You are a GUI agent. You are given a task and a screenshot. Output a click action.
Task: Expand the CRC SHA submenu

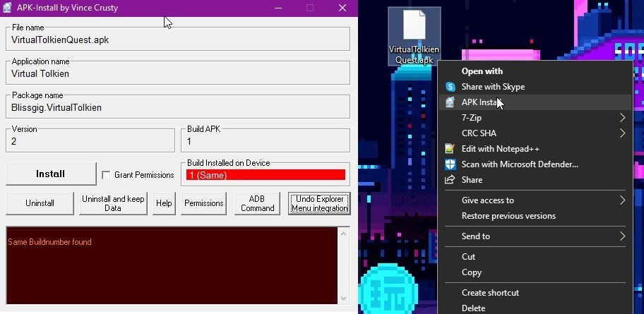pos(622,133)
